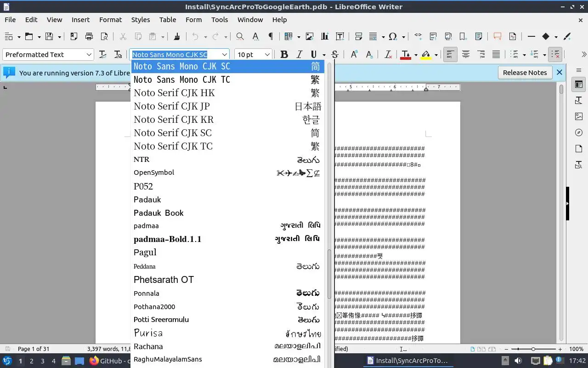Click the Clear Direct Formatting icon
The height and width of the screenshot is (368, 588).
(388, 55)
